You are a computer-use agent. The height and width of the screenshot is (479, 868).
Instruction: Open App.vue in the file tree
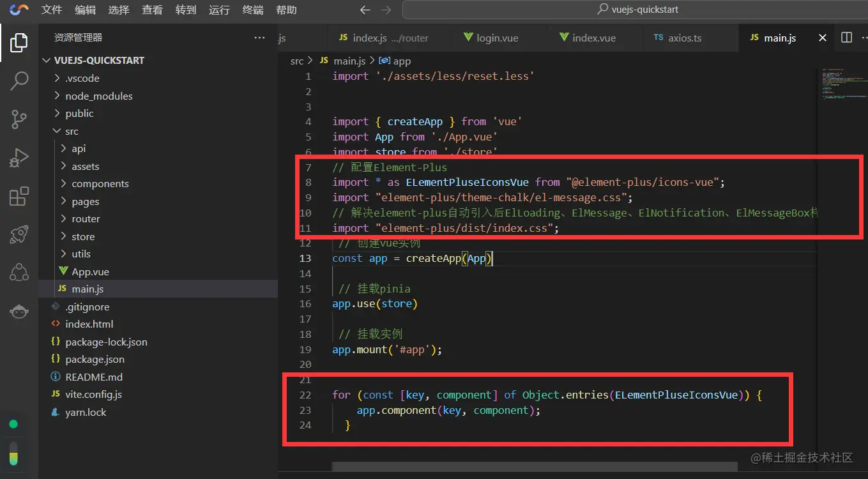(x=158, y=271)
